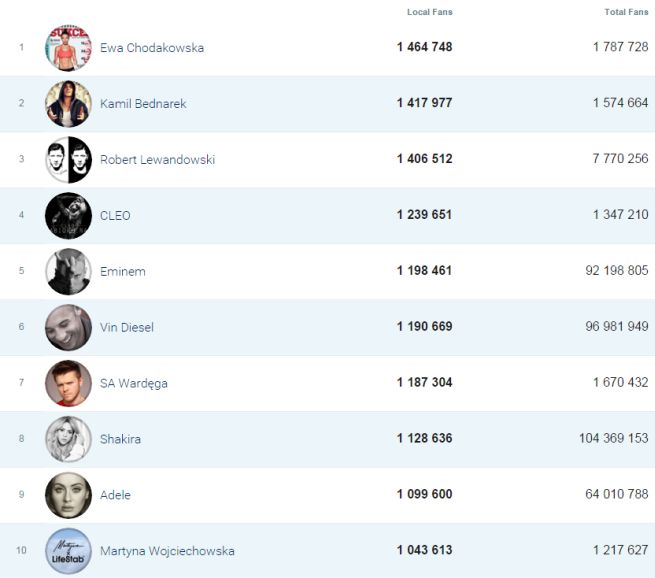Click Shakira's profile picture
The image size is (655, 578).
coord(68,439)
